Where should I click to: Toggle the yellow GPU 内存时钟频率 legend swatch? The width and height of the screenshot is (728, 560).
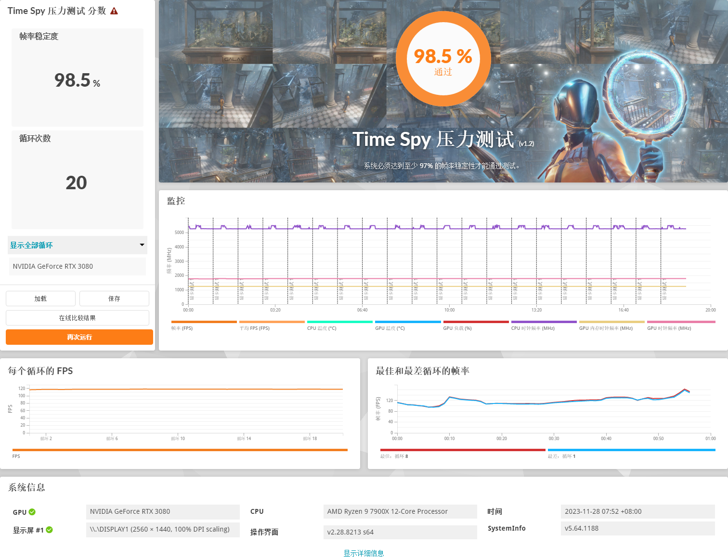point(611,322)
